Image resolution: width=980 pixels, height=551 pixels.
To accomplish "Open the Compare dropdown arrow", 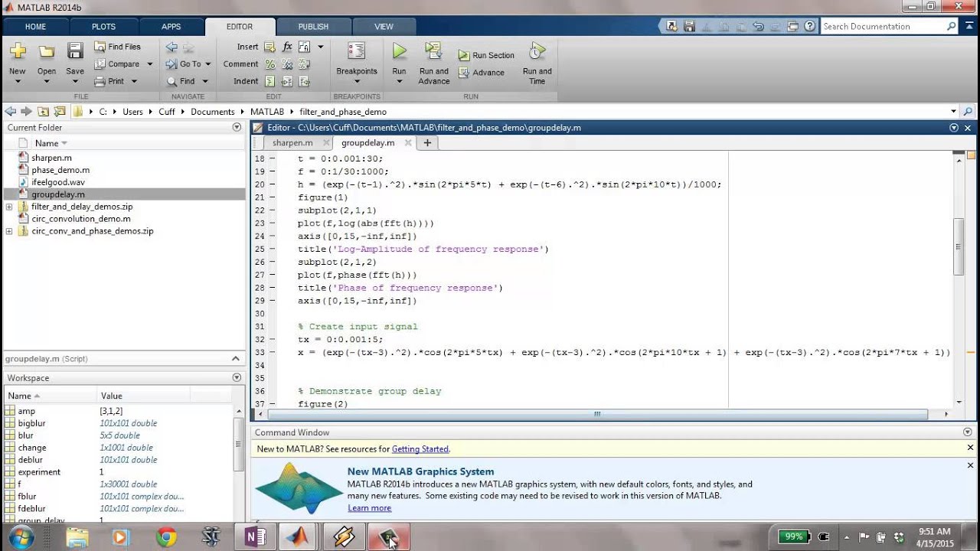I will click(150, 64).
